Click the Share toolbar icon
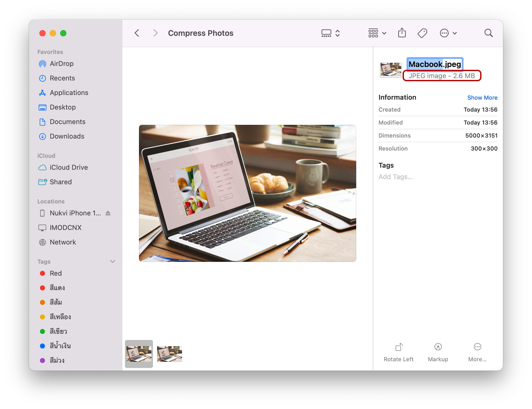 pos(402,33)
